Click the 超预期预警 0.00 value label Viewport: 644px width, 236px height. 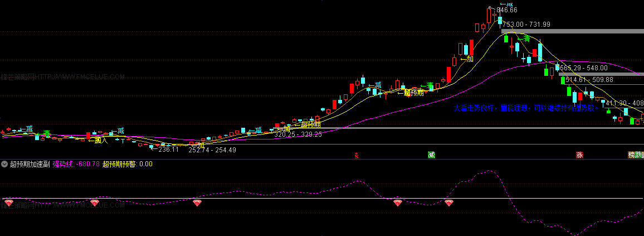128,164
